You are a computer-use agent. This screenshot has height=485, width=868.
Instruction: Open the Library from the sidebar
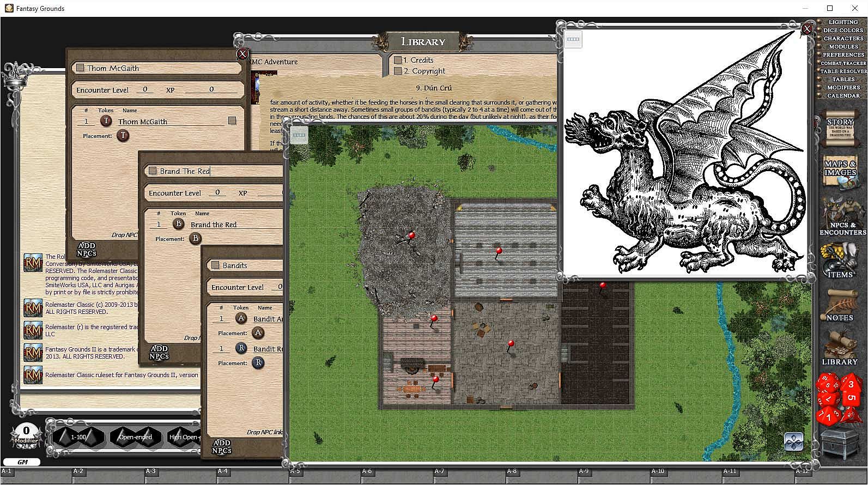click(840, 349)
